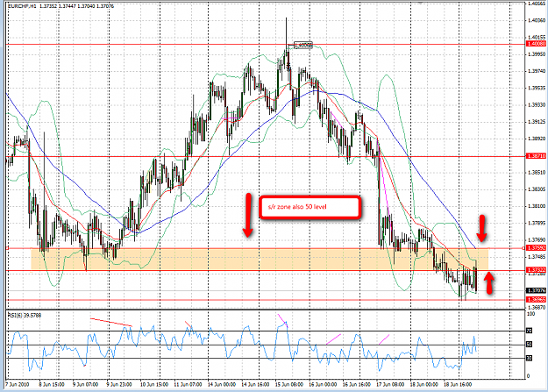548x392 pixels.
Task: Click the 14 Jun 00:00 time axis label
Action: click(x=222, y=385)
